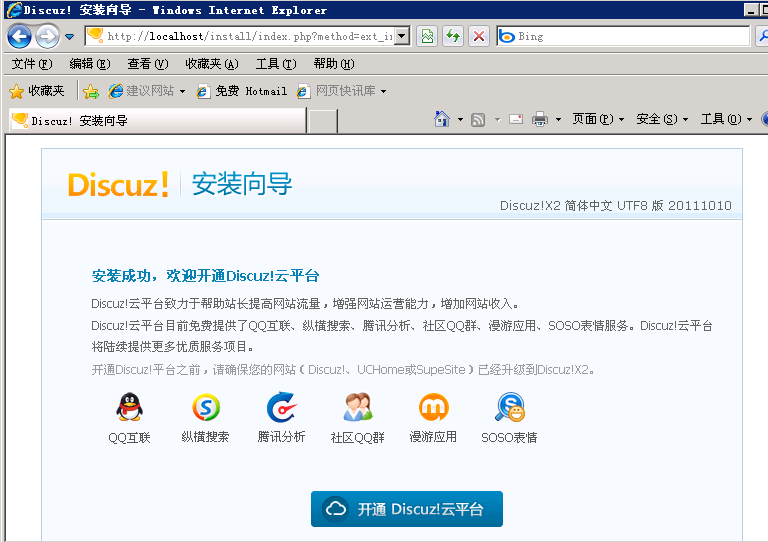Click the Internet Explorer title bar icon
768x542 pixels.
(x=14, y=9)
